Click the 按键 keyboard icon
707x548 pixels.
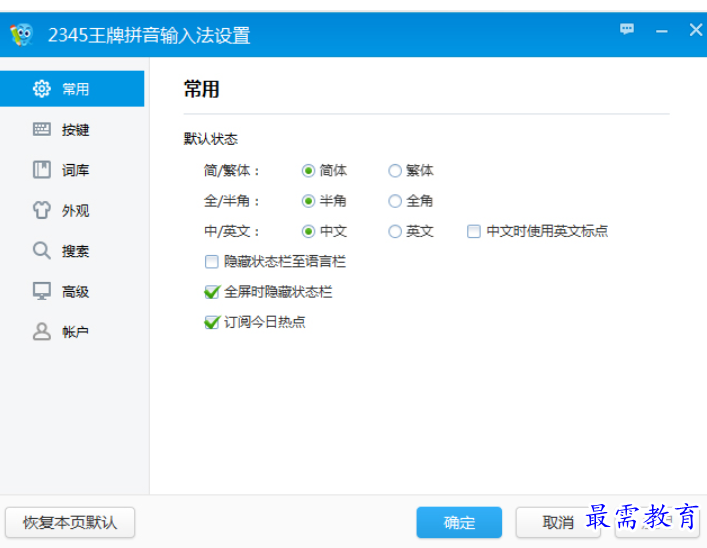41,129
